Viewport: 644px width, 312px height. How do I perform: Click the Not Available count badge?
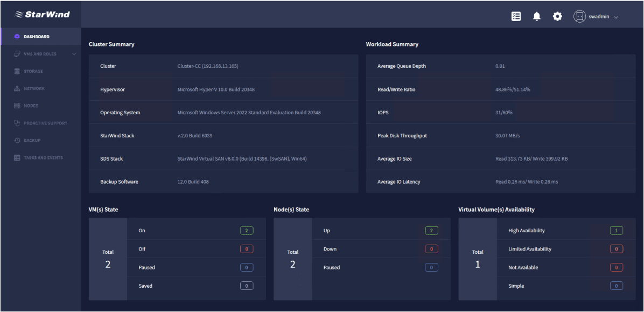tap(617, 268)
